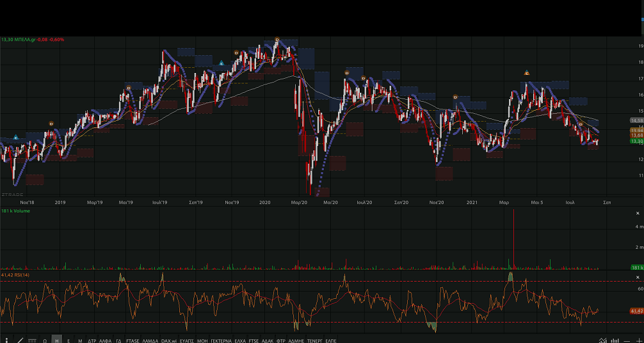This screenshot has height=343, width=644.
Task: Switch timeframe to H
Action: pos(57,341)
